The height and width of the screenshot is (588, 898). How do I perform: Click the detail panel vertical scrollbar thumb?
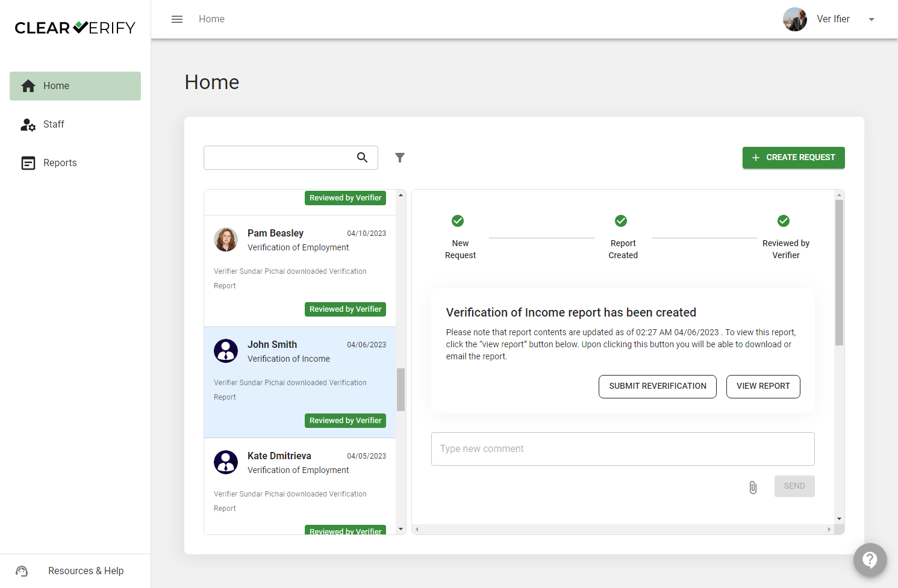point(839,273)
